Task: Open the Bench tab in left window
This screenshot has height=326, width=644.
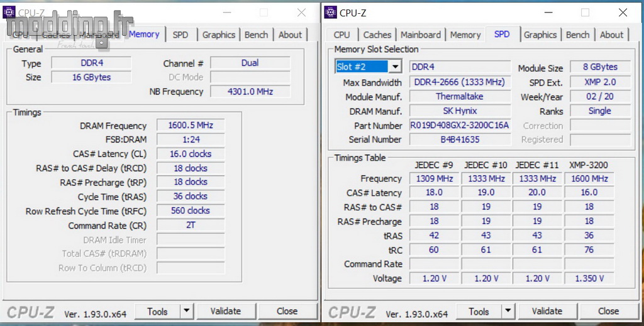Action: pos(257,35)
